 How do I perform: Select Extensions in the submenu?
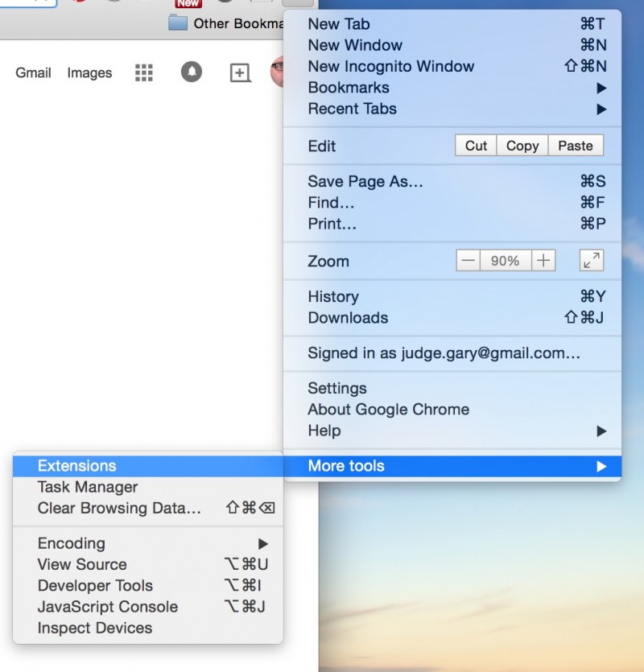coord(148,466)
